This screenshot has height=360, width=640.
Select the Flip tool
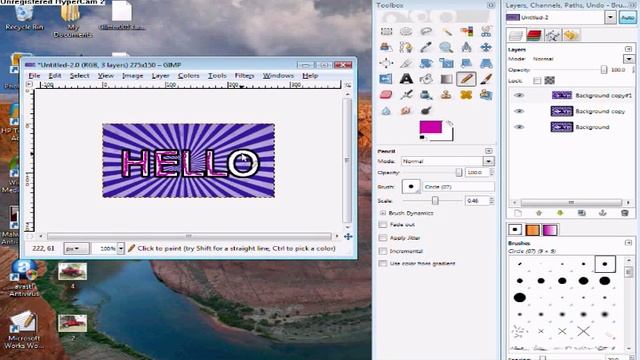[386, 79]
